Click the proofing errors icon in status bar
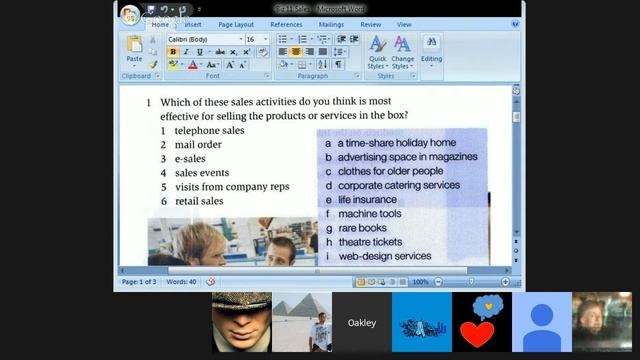 click(211, 282)
